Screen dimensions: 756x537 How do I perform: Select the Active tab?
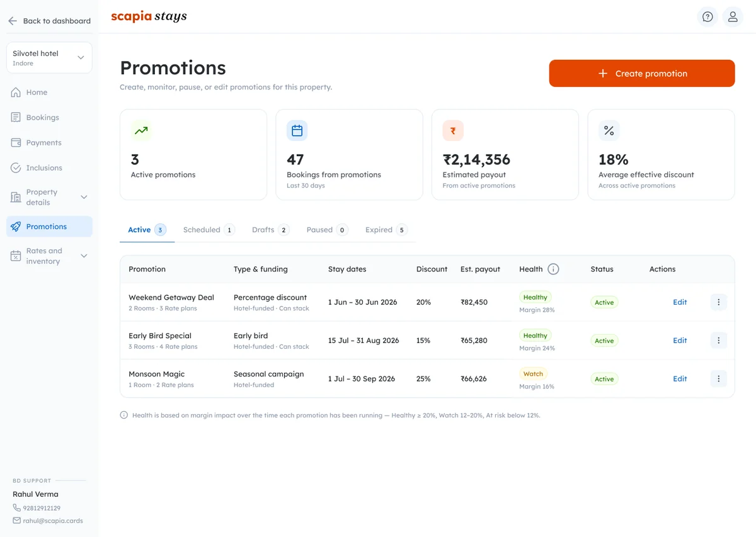[147, 230]
